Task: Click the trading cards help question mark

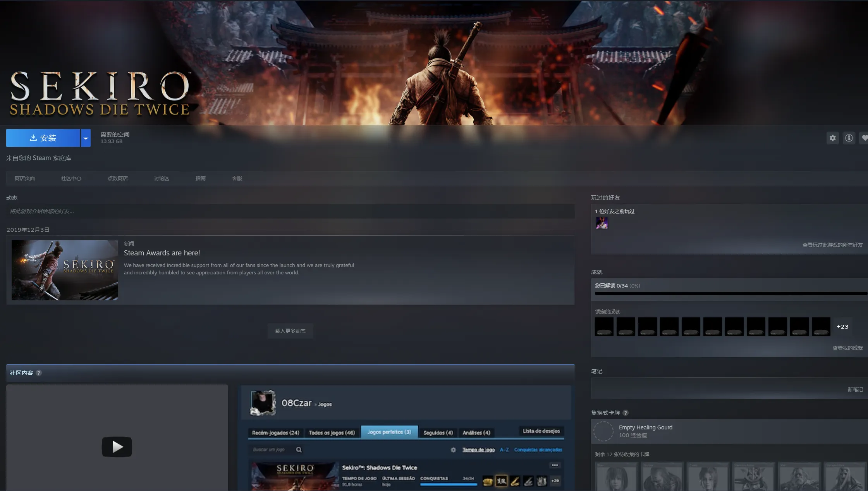Action: click(x=625, y=413)
